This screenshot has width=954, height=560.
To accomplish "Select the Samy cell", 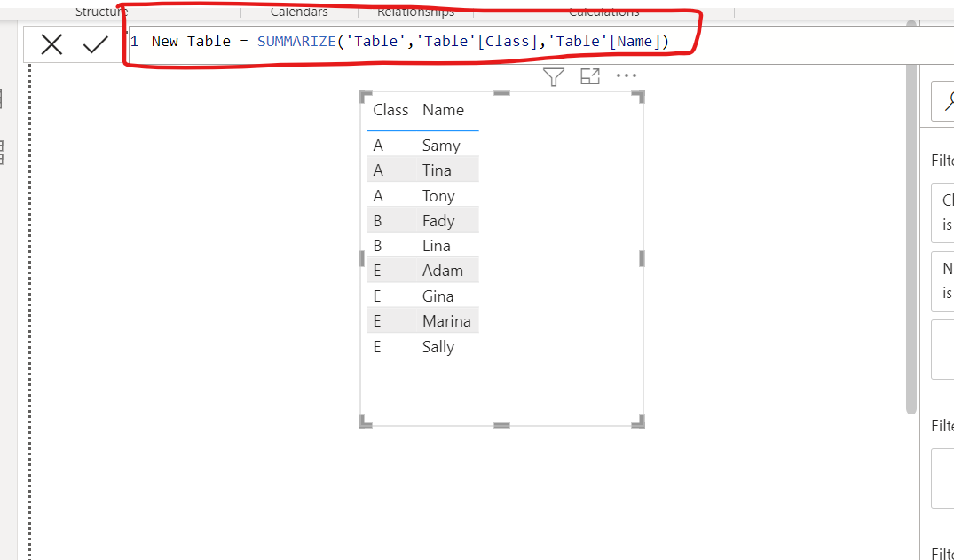I will click(x=441, y=146).
